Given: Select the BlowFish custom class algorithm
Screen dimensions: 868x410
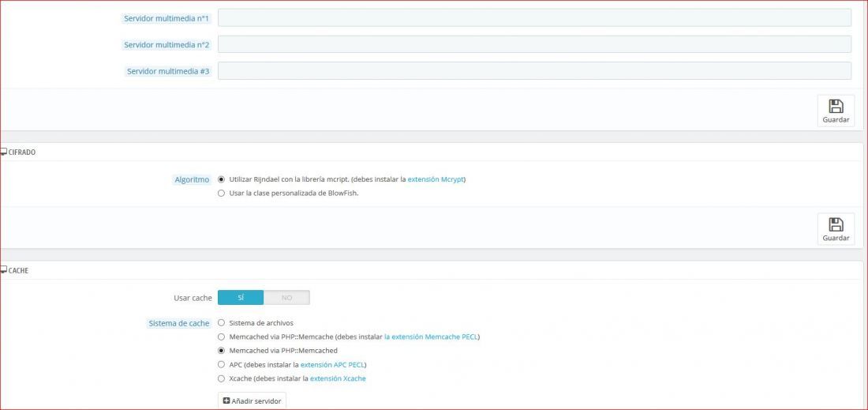Looking at the screenshot, I should pos(222,194).
